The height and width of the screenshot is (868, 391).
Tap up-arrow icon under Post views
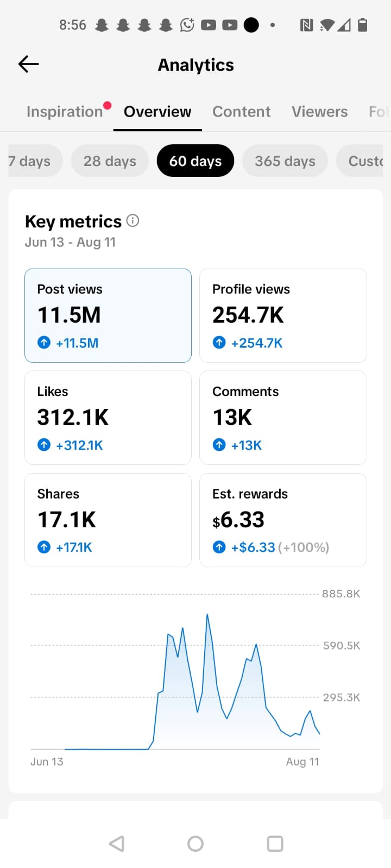(x=44, y=342)
